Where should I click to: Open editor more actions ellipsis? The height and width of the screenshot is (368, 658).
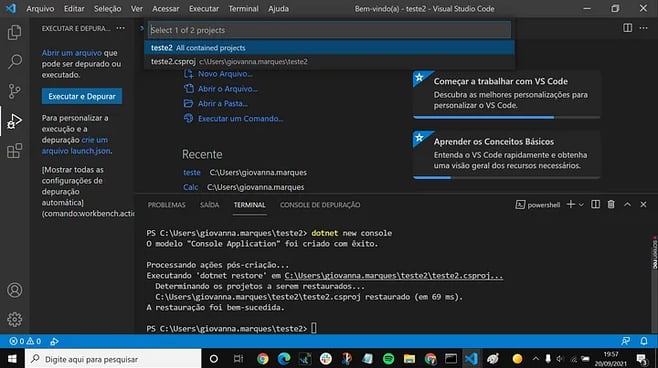point(643,28)
